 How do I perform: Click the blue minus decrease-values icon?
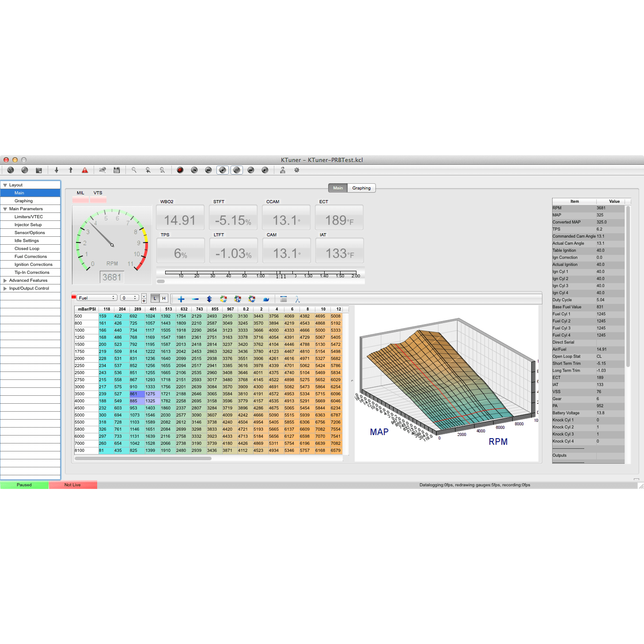pyautogui.click(x=195, y=299)
